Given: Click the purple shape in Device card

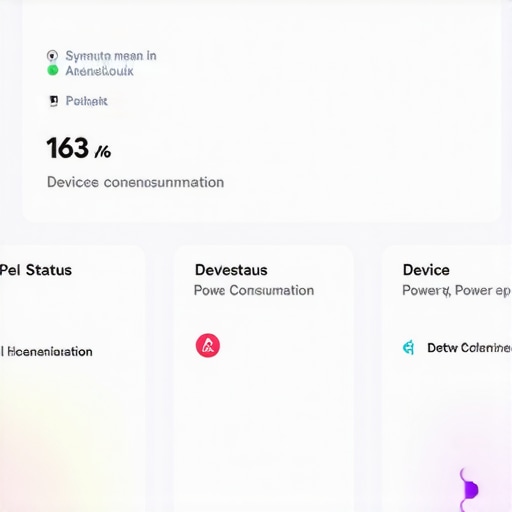Looking at the screenshot, I should pyautogui.click(x=469, y=489).
